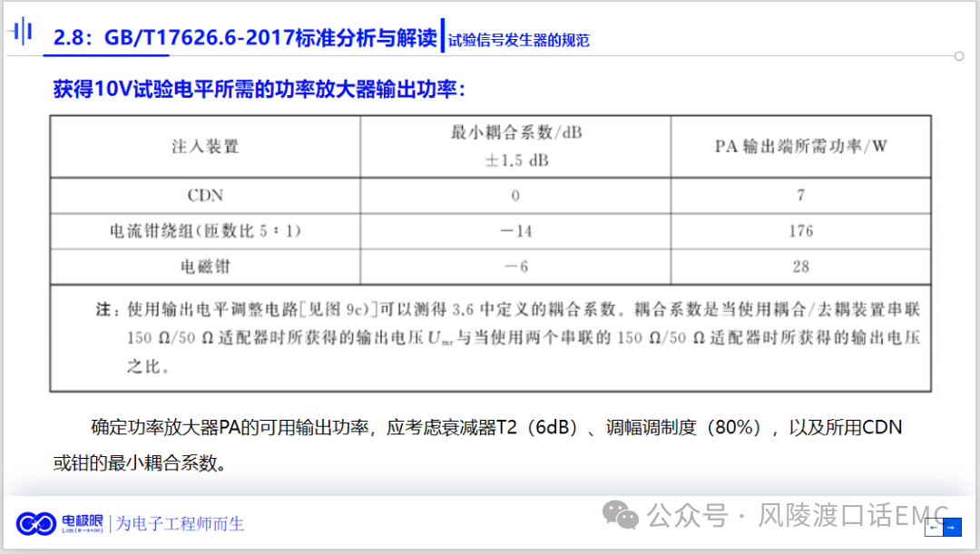Click the value 176 in the table
Image resolution: width=980 pixels, height=554 pixels.
(x=800, y=231)
